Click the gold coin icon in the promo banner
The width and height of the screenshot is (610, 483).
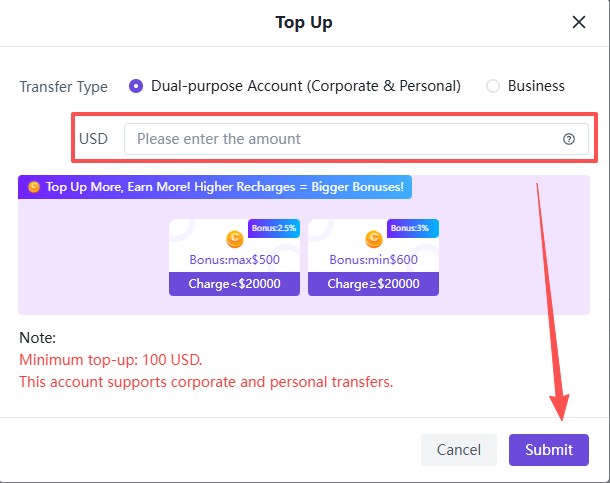34,187
